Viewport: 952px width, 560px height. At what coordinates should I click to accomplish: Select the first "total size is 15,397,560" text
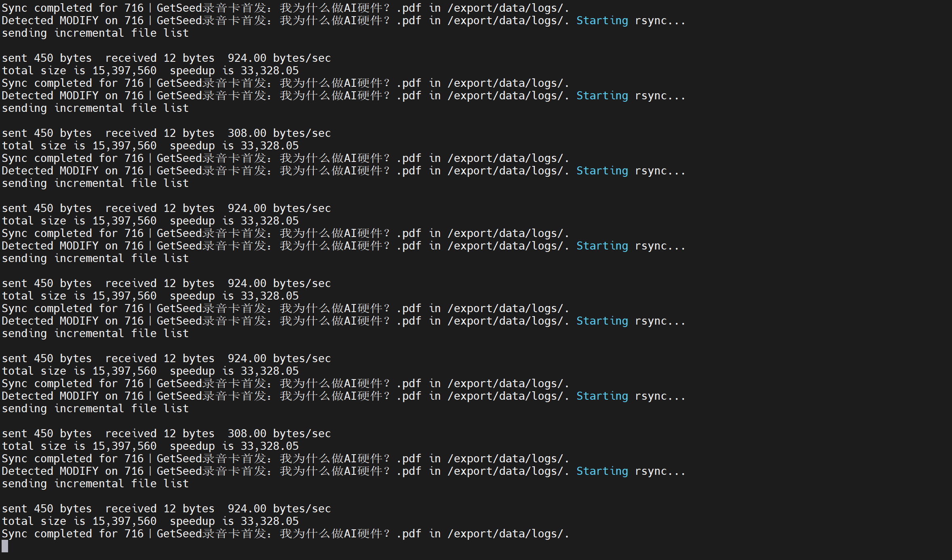click(x=79, y=71)
